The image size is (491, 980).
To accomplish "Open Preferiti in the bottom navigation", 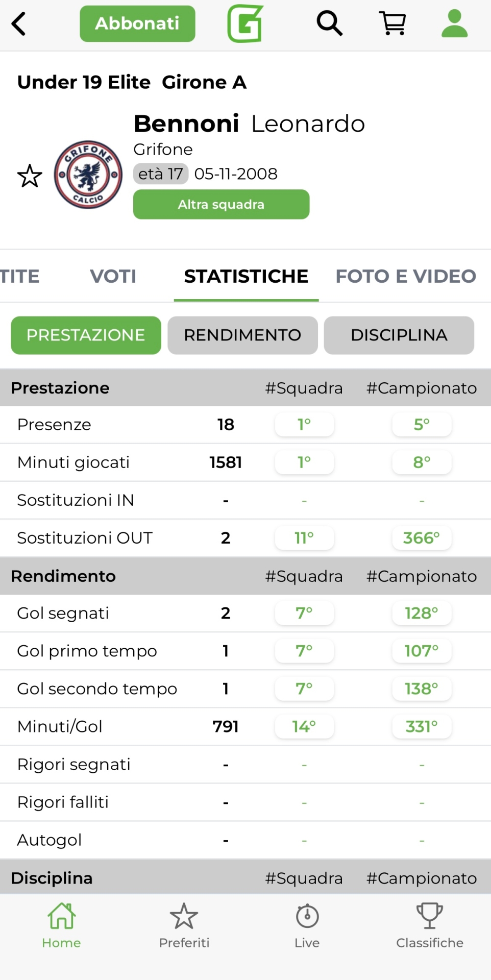I will [184, 925].
